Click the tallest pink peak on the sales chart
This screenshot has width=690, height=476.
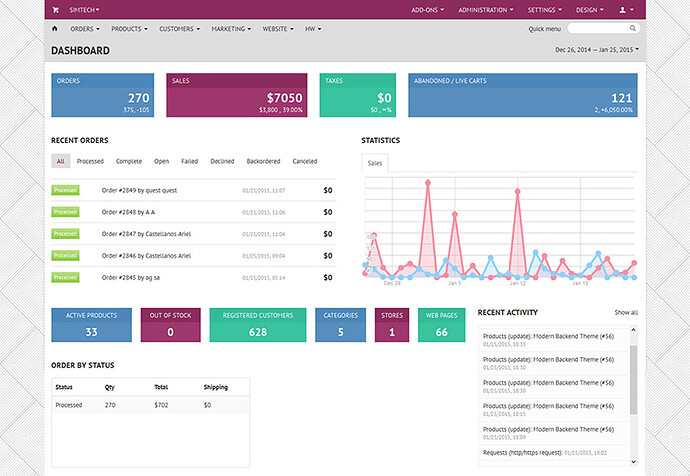[x=428, y=183]
